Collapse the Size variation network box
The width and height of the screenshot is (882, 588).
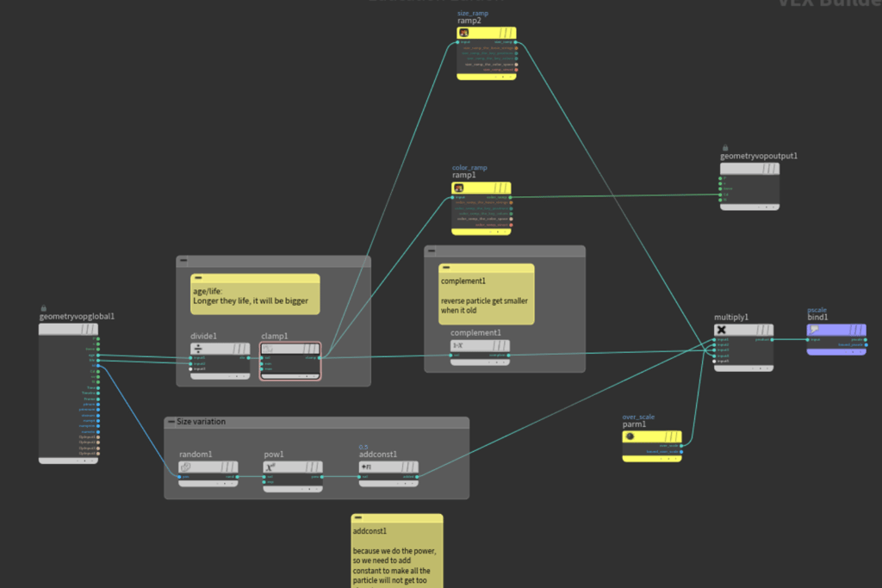click(x=171, y=422)
